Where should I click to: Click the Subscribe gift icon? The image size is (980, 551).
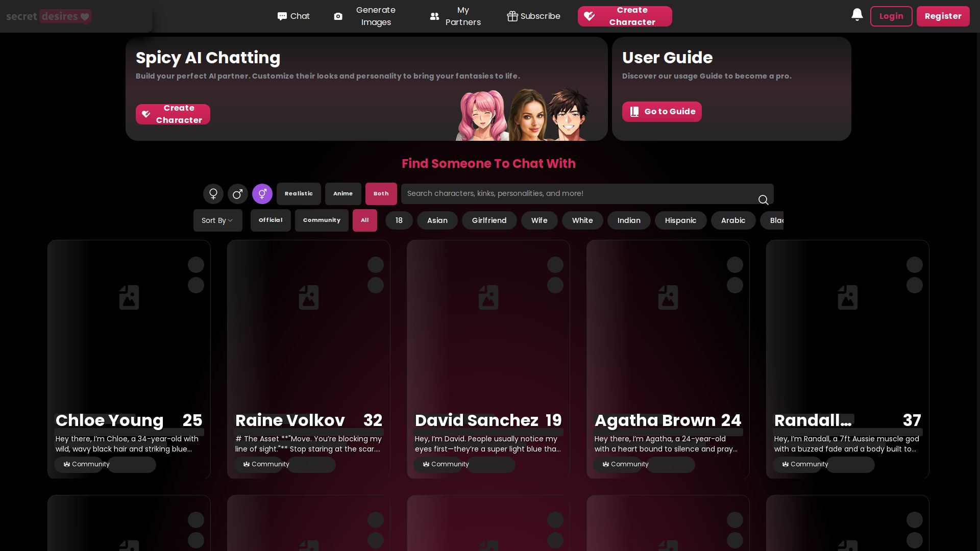pyautogui.click(x=512, y=16)
